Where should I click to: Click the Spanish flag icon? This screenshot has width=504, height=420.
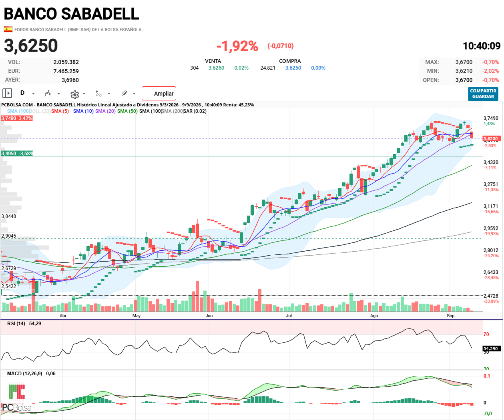pyautogui.click(x=8, y=29)
